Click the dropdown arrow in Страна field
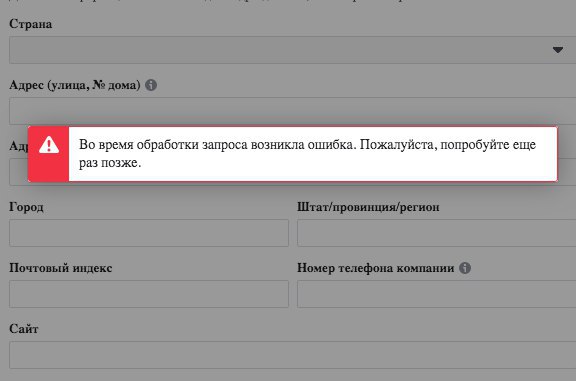 tap(558, 50)
